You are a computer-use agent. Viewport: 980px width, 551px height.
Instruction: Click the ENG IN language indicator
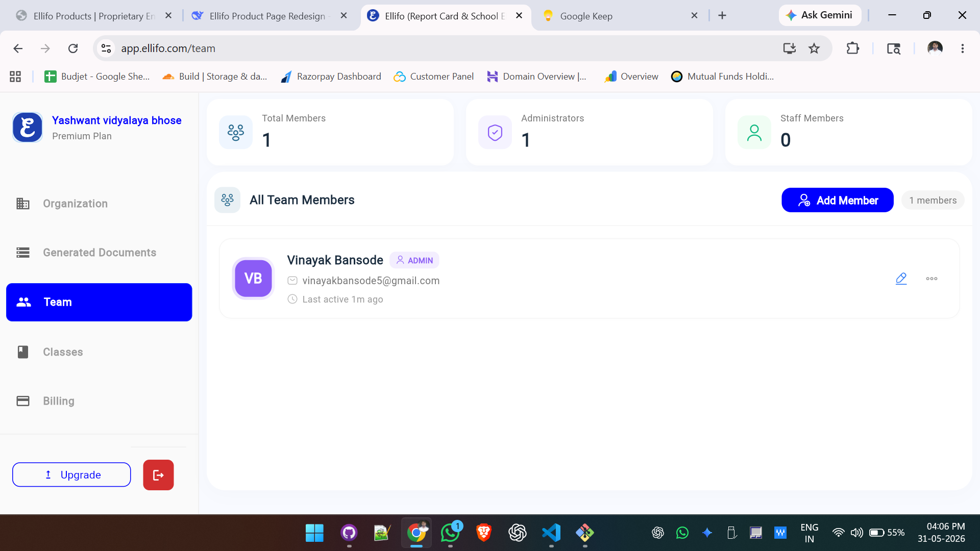[x=810, y=533]
